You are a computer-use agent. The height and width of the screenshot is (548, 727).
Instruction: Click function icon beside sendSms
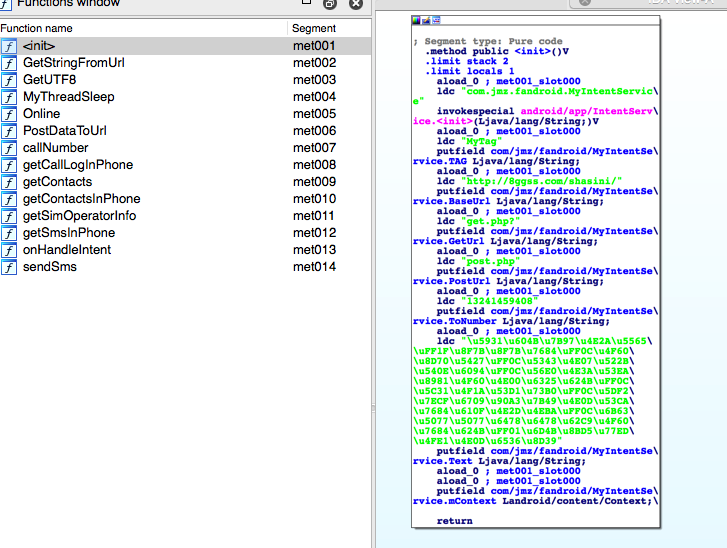coord(9,267)
